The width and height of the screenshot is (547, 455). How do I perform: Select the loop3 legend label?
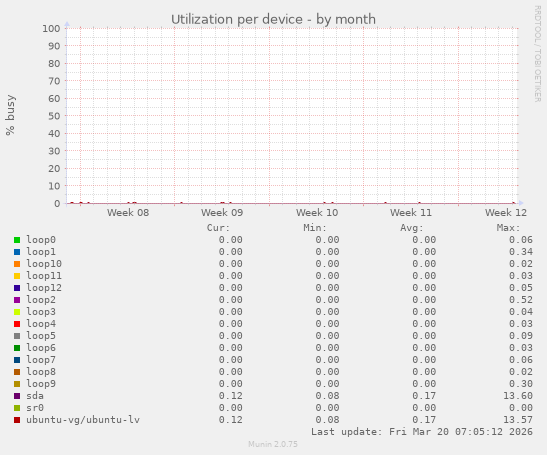[x=41, y=312]
